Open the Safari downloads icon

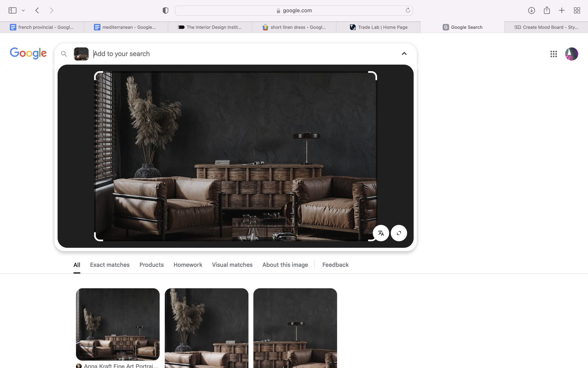tap(531, 10)
